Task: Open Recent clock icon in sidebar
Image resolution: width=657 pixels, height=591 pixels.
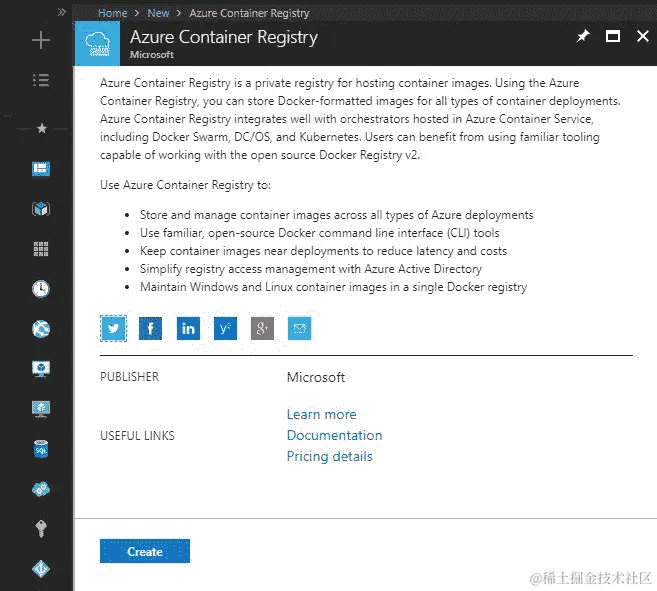Action: click(41, 289)
